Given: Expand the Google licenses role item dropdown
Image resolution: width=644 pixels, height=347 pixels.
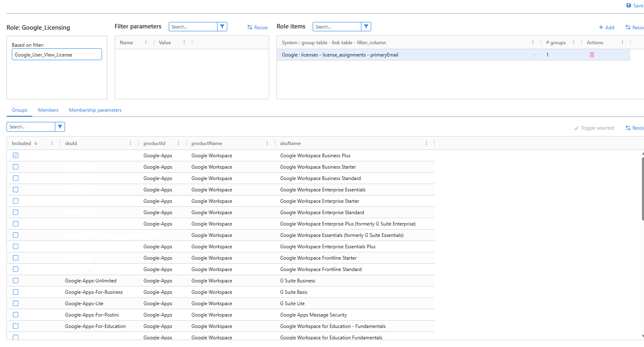Looking at the screenshot, I should pos(535,55).
